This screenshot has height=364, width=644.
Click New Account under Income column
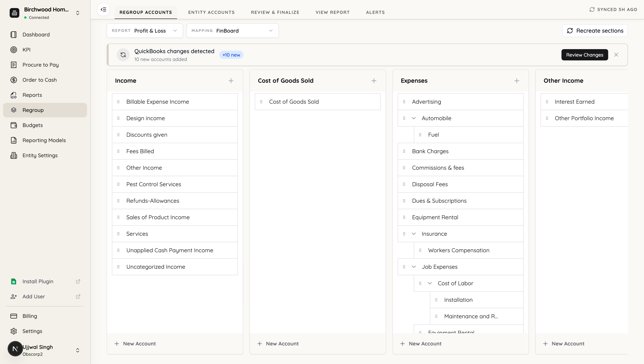coord(135,344)
